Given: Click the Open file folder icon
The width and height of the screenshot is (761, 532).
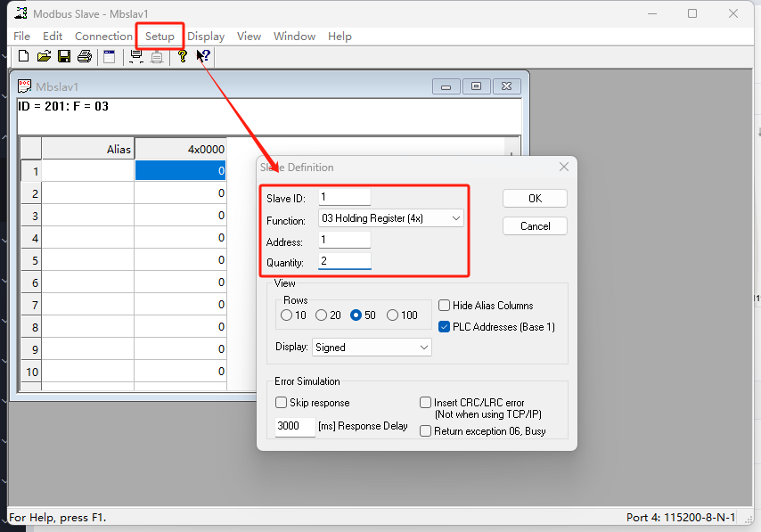Looking at the screenshot, I should (44, 56).
